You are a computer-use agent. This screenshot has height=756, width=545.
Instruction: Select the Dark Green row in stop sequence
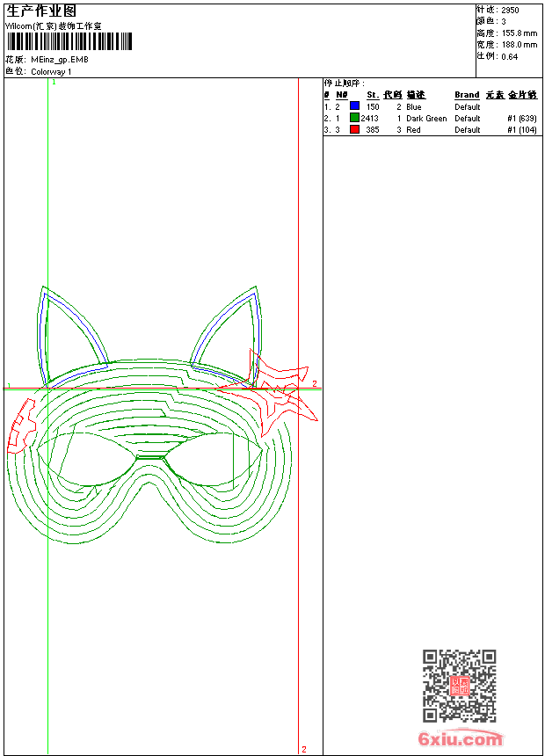426,118
